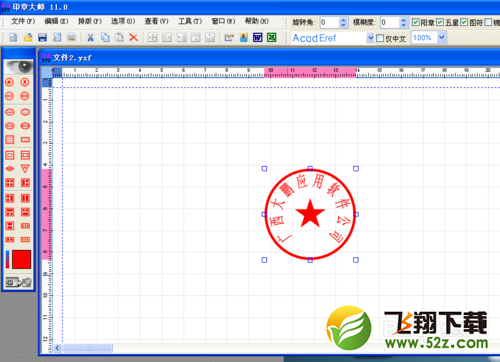Open the 文件(F) menu
500x362 pixels.
(23, 21)
